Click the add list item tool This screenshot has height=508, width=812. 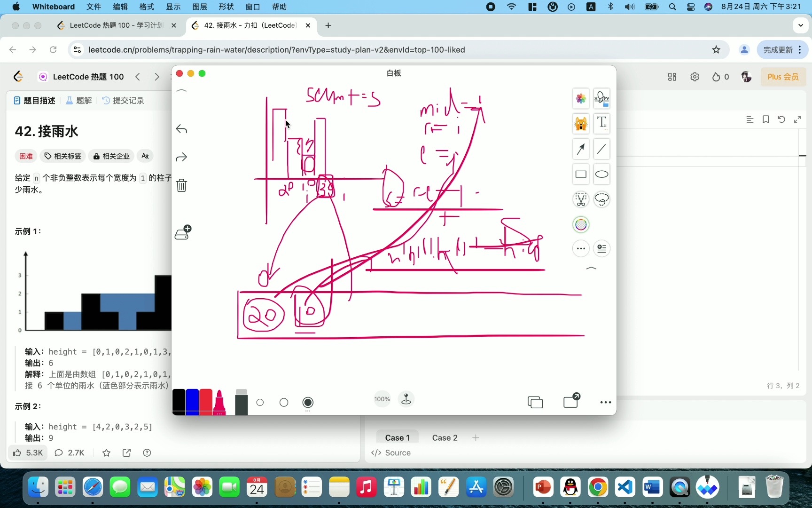click(602, 248)
